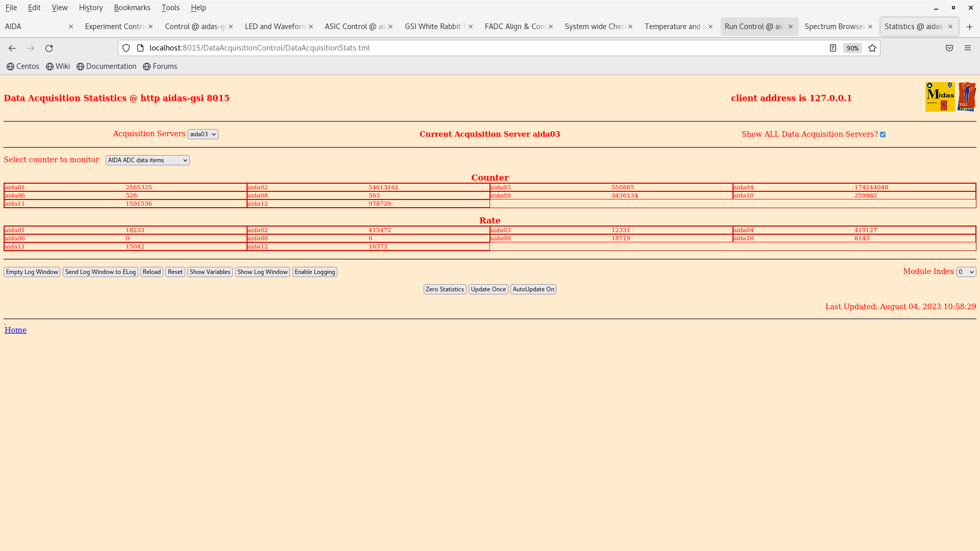Click the browser reload page icon

(49, 48)
